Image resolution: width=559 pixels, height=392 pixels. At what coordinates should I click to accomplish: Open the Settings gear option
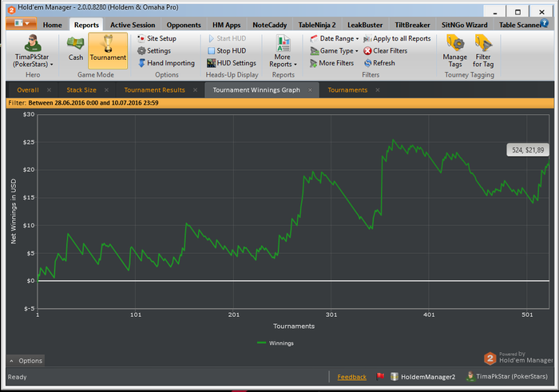[154, 50]
